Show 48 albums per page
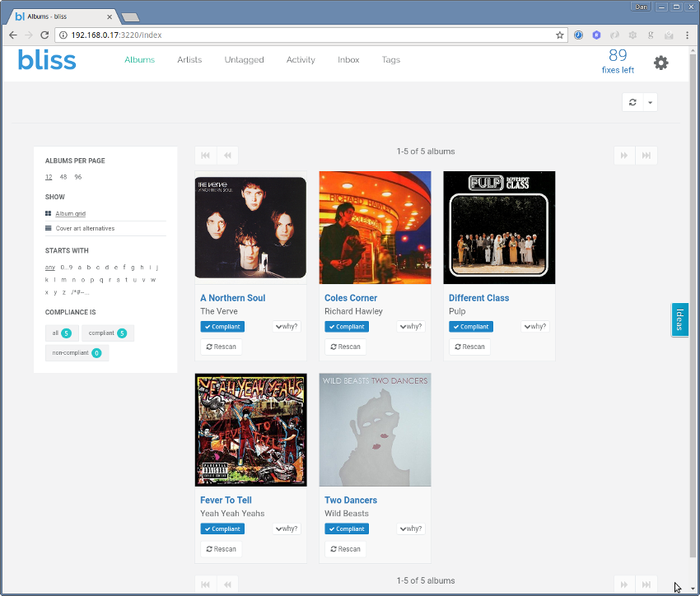Screen dimensions: 700x596 (63, 177)
